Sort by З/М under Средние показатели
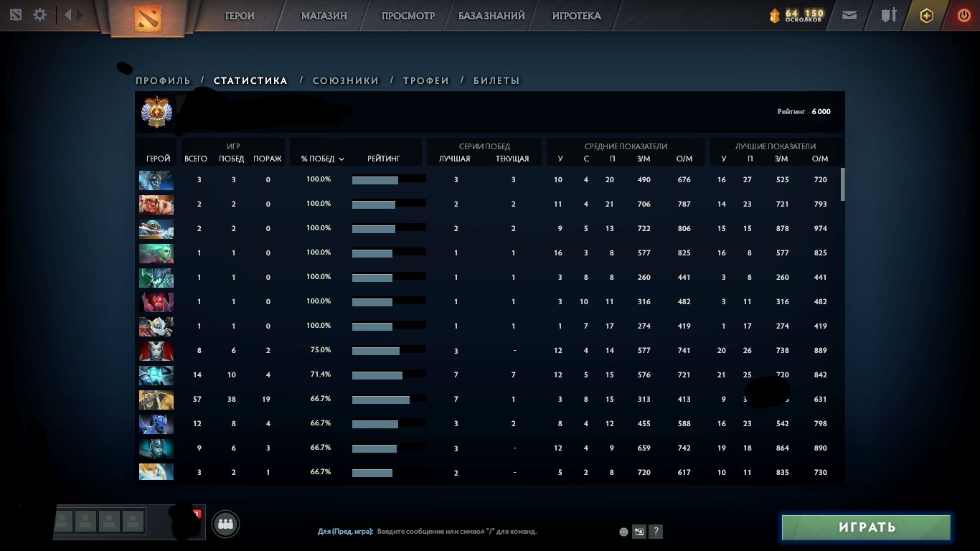The width and height of the screenshot is (980, 551). coord(644,159)
